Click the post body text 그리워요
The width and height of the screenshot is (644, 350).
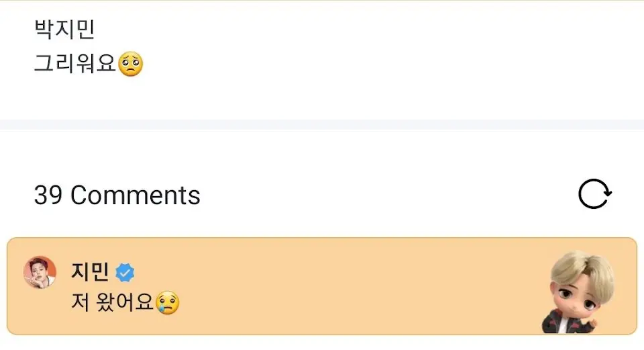tap(74, 64)
